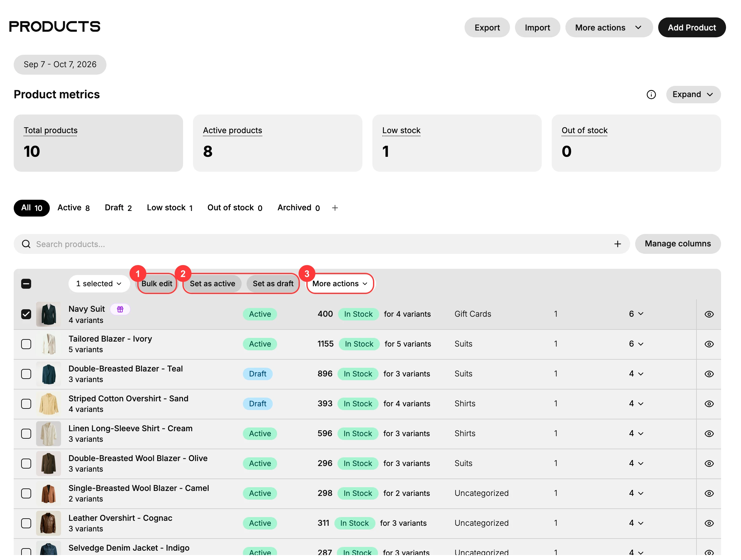Click the plus icon inside the search bar
The image size is (741, 560).
[x=617, y=244]
